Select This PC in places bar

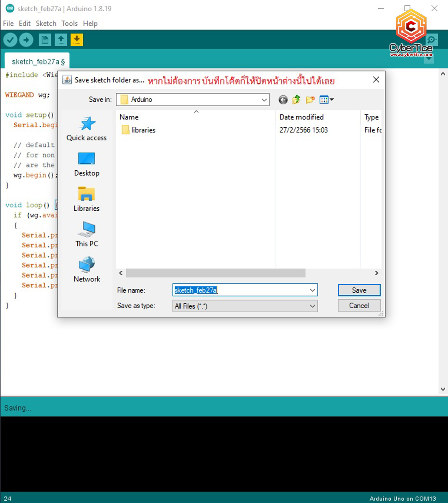click(87, 235)
